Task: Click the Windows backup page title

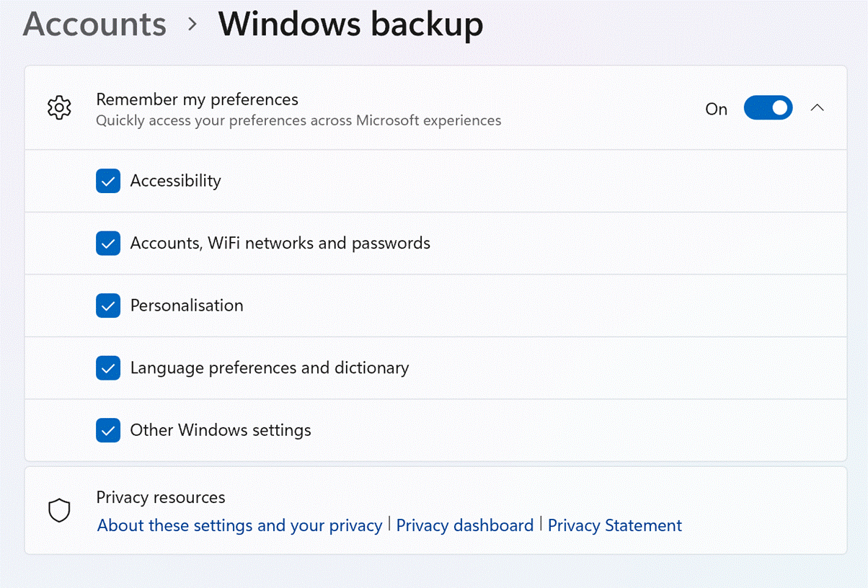Action: [350, 24]
